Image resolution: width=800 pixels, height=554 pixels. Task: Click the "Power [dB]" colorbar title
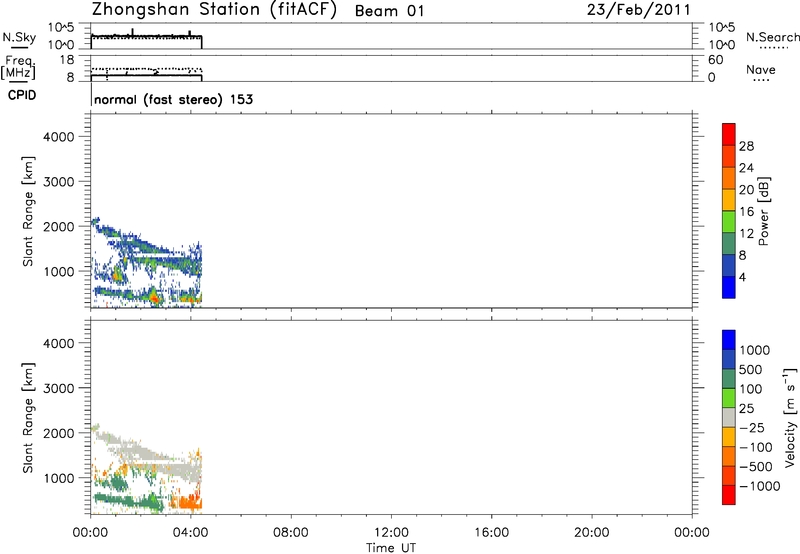764,211
